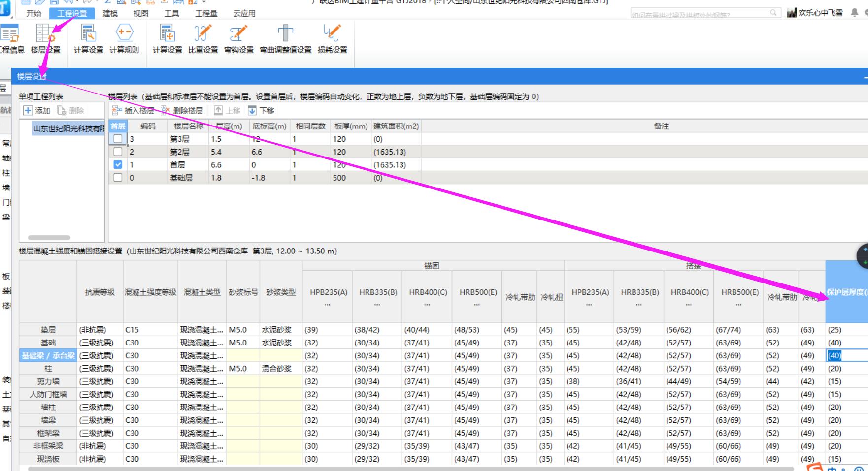Viewport: 868px width, 471px height.
Task: Click the 砂浆标号 column header
Action: (x=243, y=292)
